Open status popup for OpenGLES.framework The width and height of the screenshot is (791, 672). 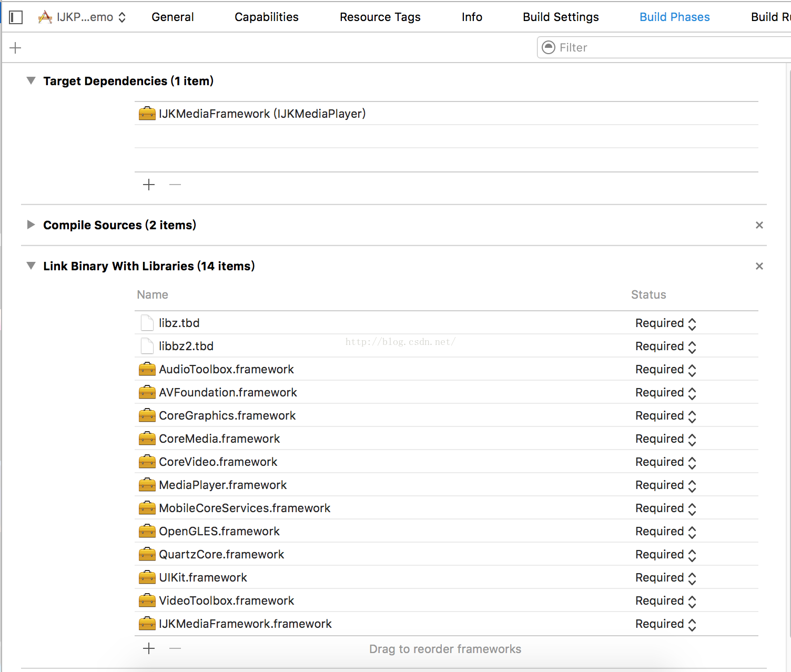click(x=666, y=532)
